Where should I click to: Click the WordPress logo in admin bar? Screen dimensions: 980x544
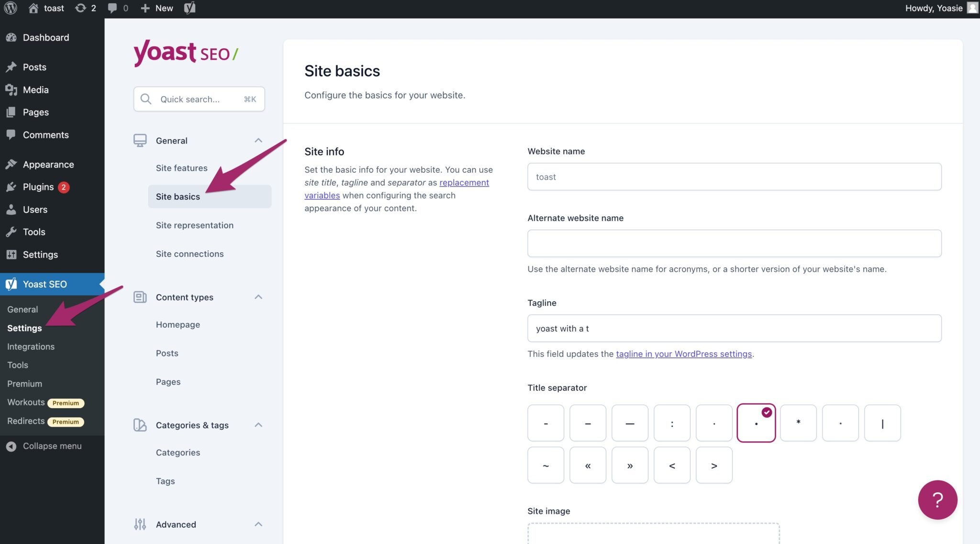click(x=11, y=8)
